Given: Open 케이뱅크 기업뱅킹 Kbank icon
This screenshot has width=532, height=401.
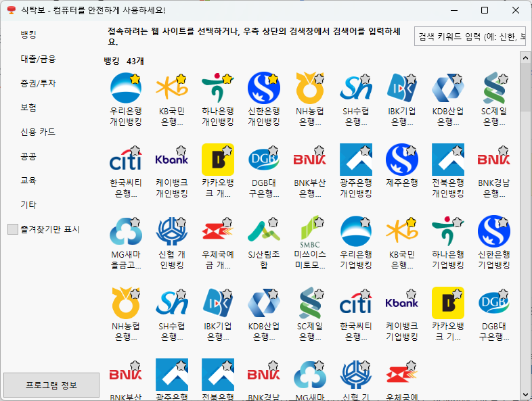Looking at the screenshot, I should (402, 303).
